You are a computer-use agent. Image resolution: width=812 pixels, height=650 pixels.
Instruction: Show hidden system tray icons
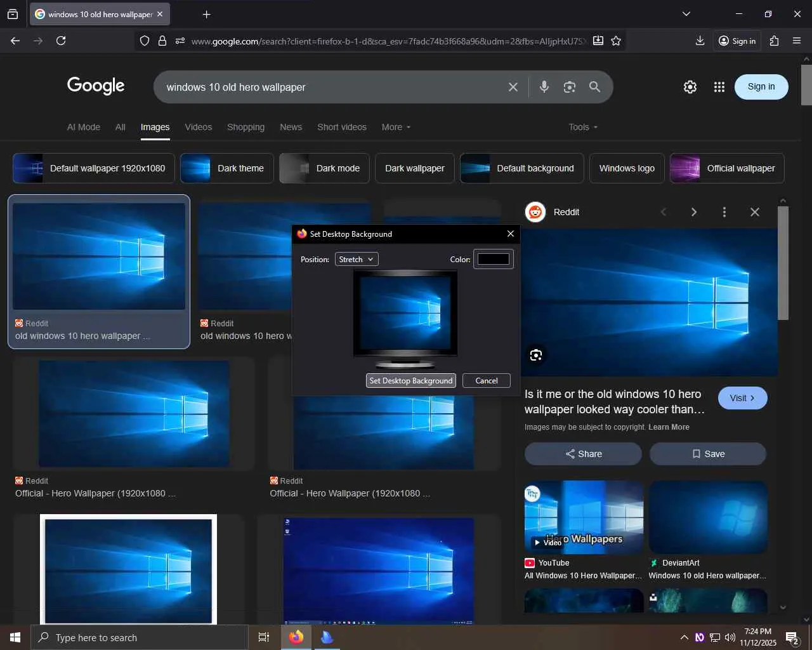tap(684, 637)
